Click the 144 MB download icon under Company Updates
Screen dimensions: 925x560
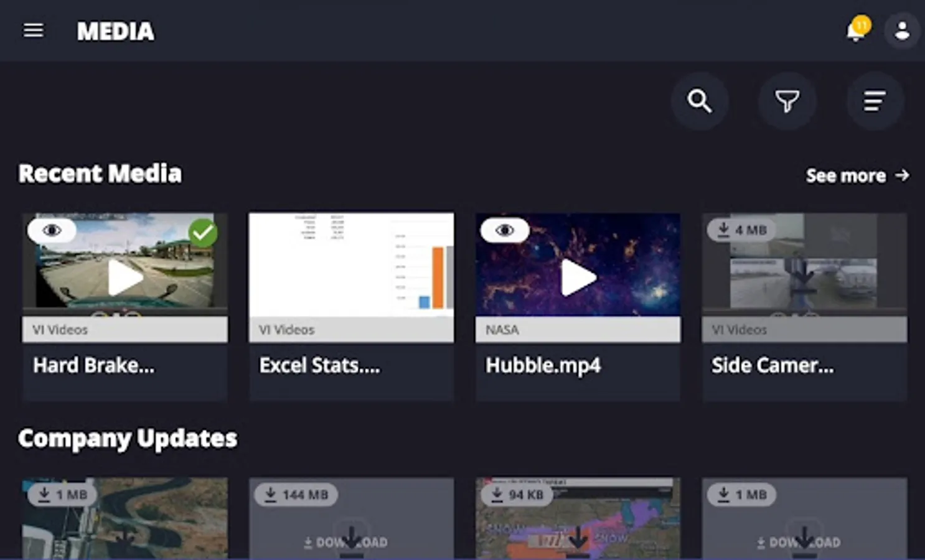tap(296, 494)
